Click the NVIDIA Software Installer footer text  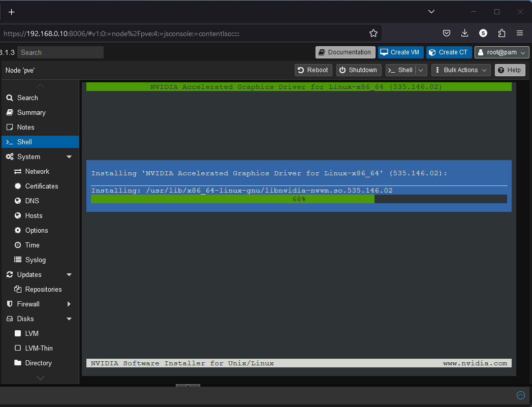click(182, 363)
